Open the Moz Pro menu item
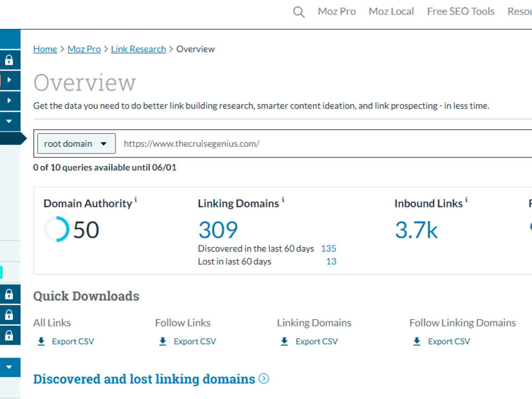Screen dimensions: 532x399 [x=337, y=12]
